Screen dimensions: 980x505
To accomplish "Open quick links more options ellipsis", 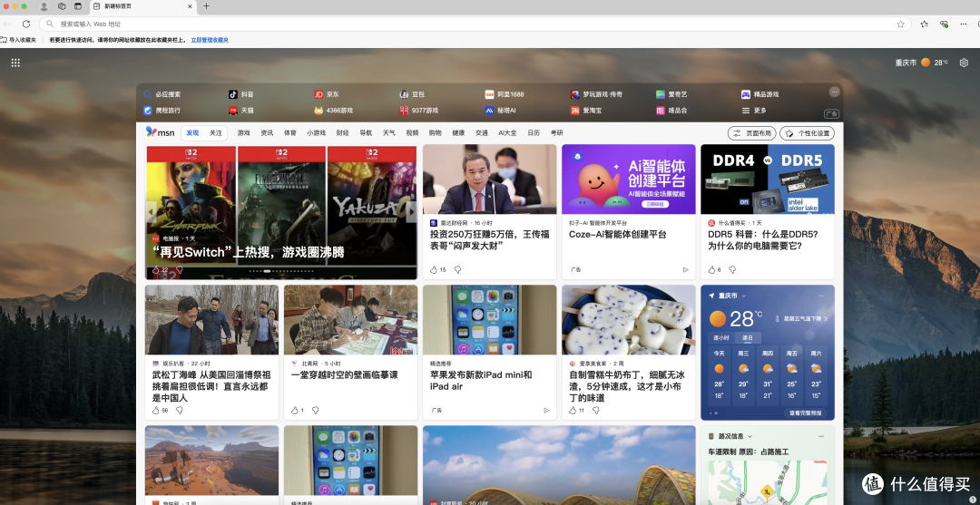I will coord(834,92).
